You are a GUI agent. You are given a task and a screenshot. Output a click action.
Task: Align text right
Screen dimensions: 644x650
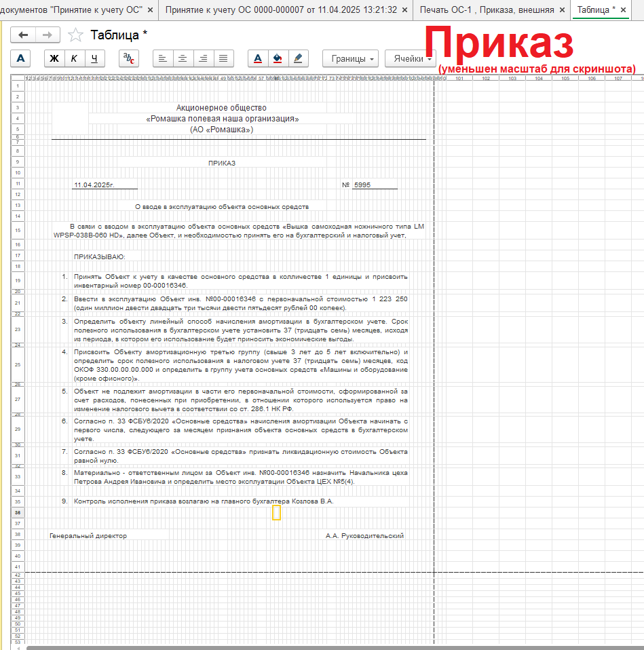coord(203,58)
